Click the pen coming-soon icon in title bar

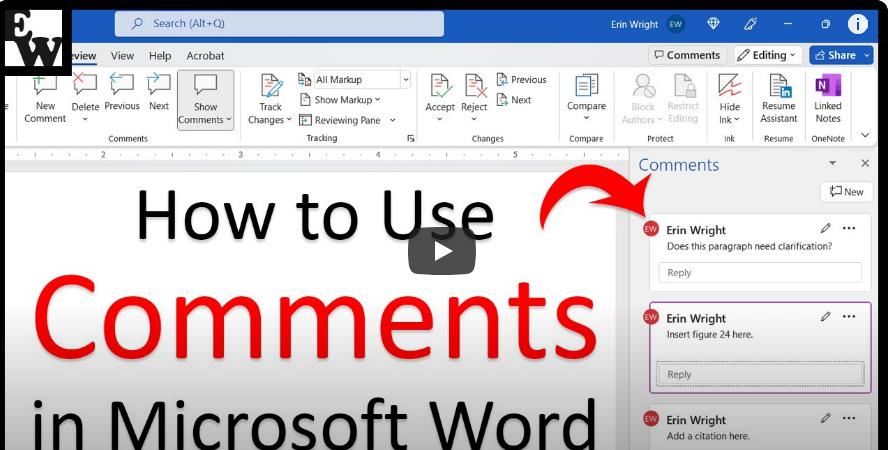750,24
